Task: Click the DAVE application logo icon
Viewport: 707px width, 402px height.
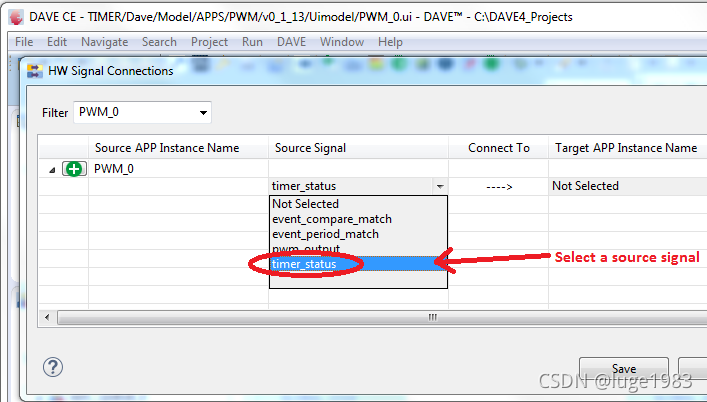Action: 16,17
